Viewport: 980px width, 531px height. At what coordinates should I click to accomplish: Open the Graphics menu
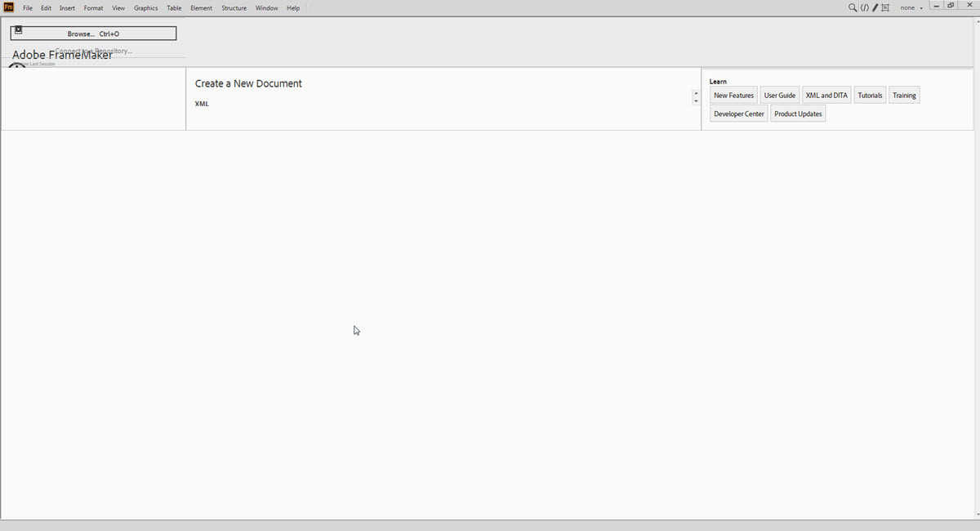pyautogui.click(x=145, y=7)
